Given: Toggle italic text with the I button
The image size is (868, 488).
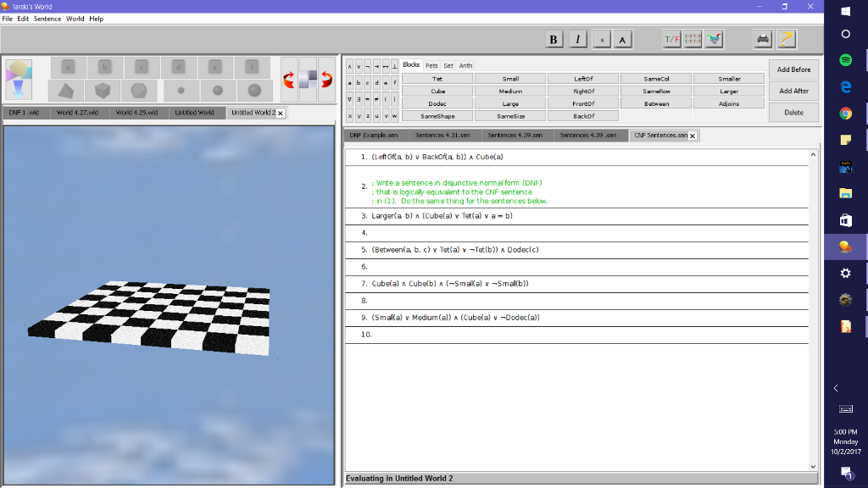Looking at the screenshot, I should [577, 39].
